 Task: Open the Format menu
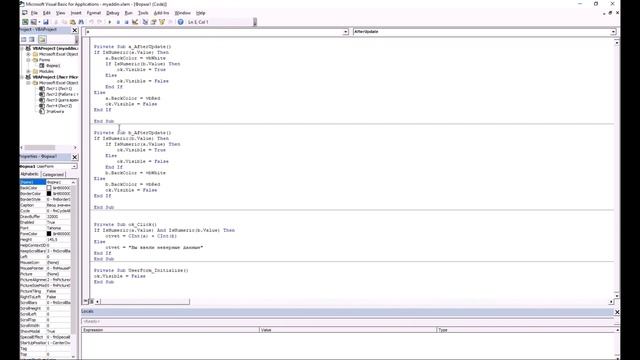coord(93,13)
